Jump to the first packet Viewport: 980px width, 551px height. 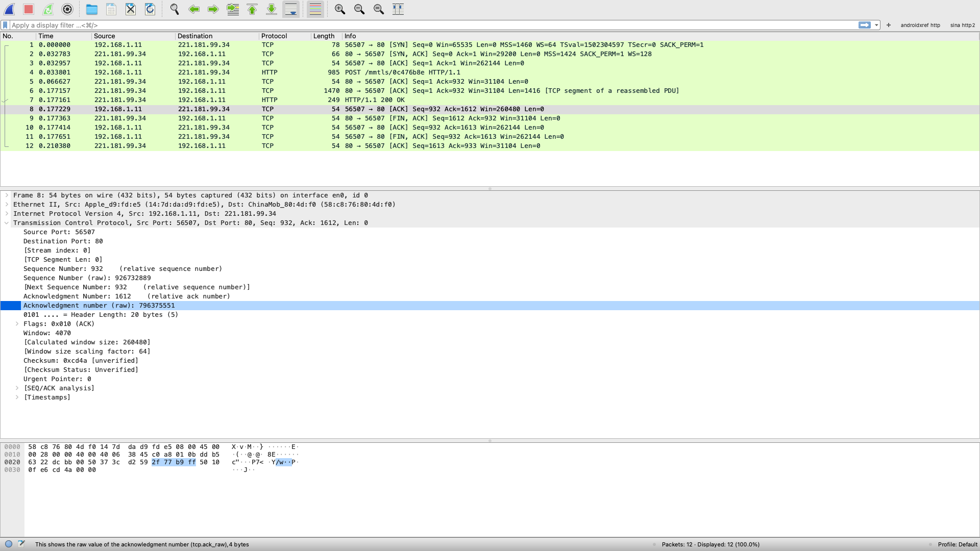coord(252,9)
